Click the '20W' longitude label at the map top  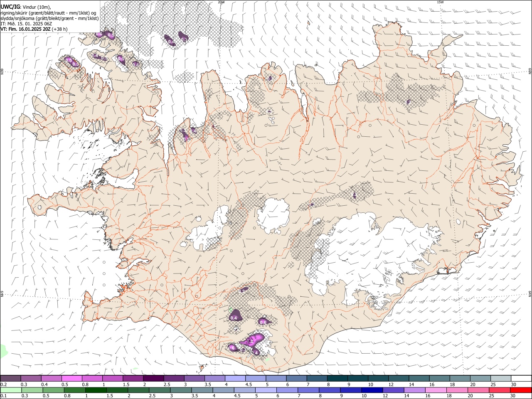tap(221, 2)
